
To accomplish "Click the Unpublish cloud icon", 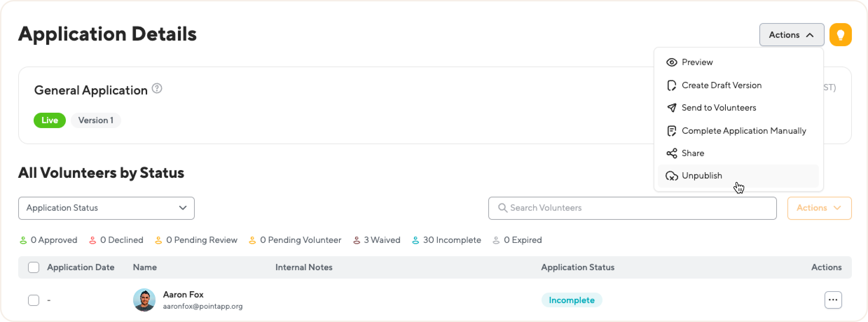I will [671, 176].
